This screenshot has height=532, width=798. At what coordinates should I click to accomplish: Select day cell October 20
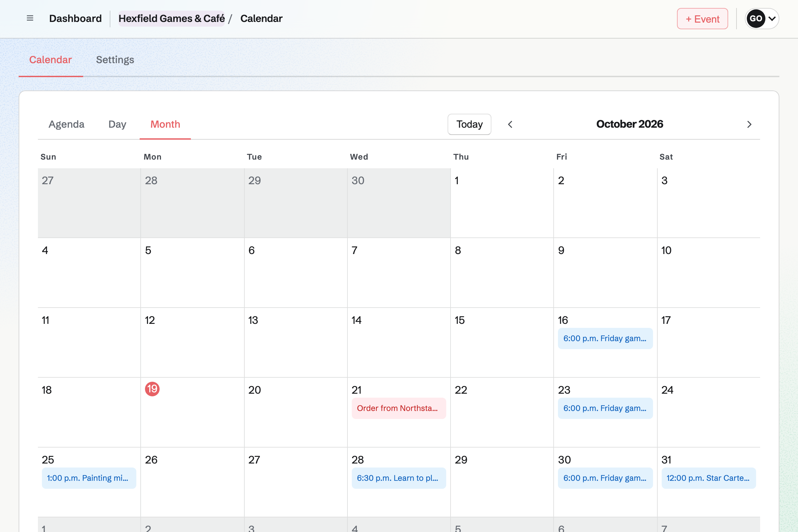(296, 413)
